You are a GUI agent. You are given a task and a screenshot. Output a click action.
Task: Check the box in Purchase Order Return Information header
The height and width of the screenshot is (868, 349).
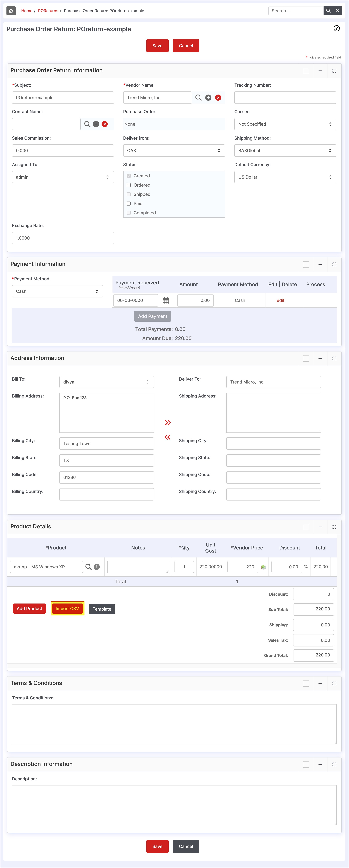(306, 71)
